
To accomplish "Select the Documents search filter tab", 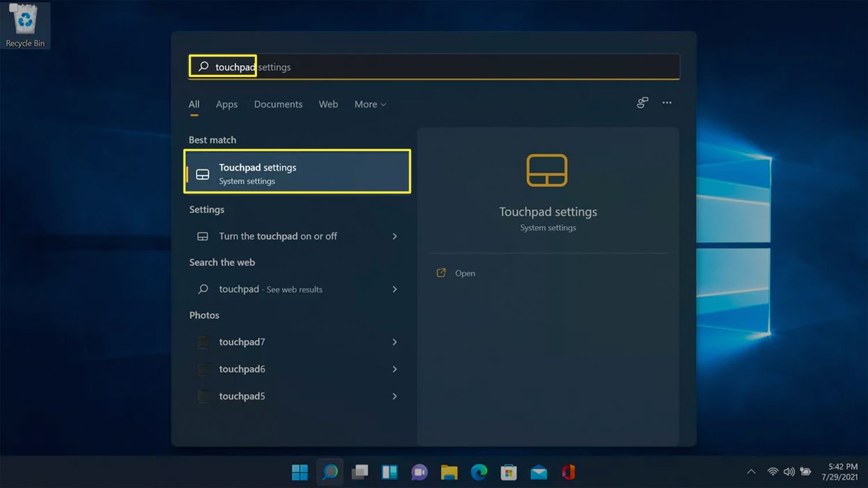I will (x=278, y=105).
